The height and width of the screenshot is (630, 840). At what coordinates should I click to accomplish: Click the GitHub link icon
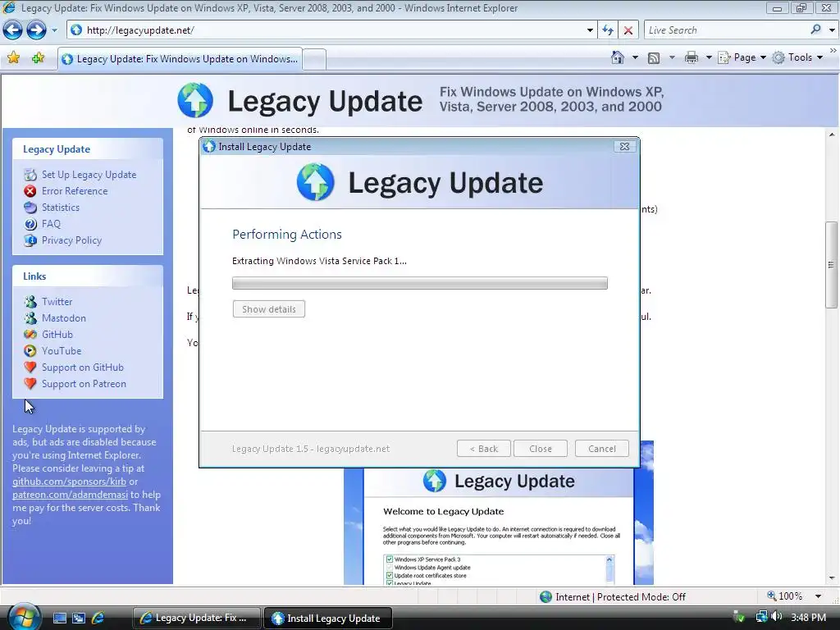pyautogui.click(x=30, y=335)
